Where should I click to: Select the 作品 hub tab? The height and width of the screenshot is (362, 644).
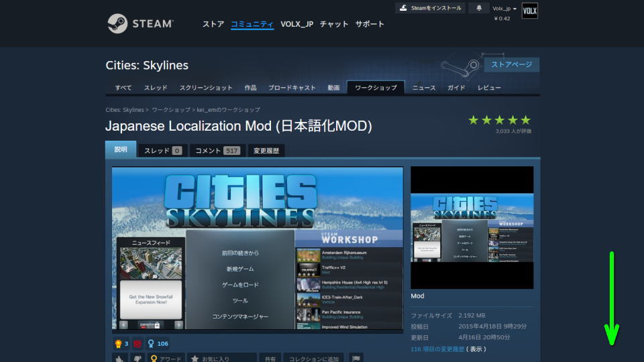tap(250, 88)
